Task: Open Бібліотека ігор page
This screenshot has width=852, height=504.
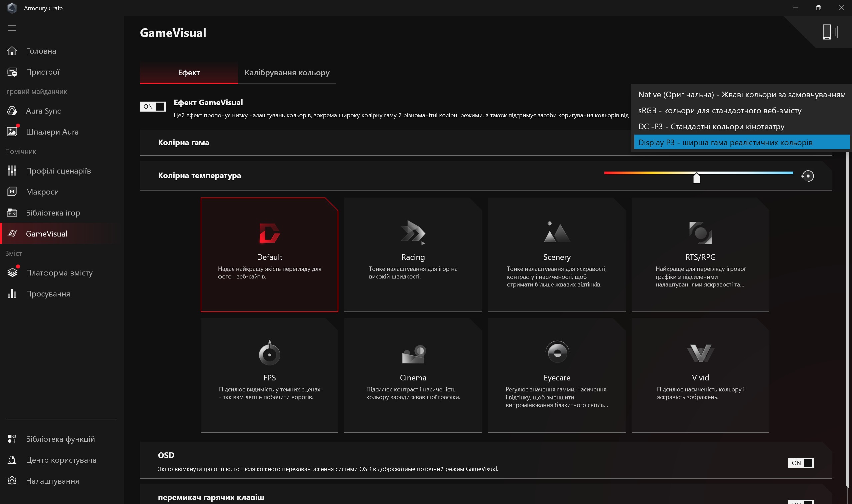Action: pyautogui.click(x=53, y=213)
